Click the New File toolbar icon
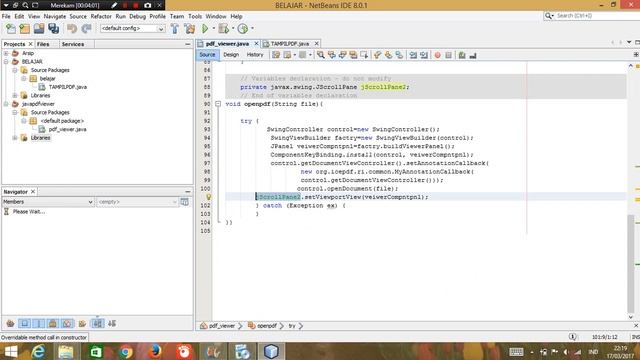The height and width of the screenshot is (360, 640). pos(11,29)
